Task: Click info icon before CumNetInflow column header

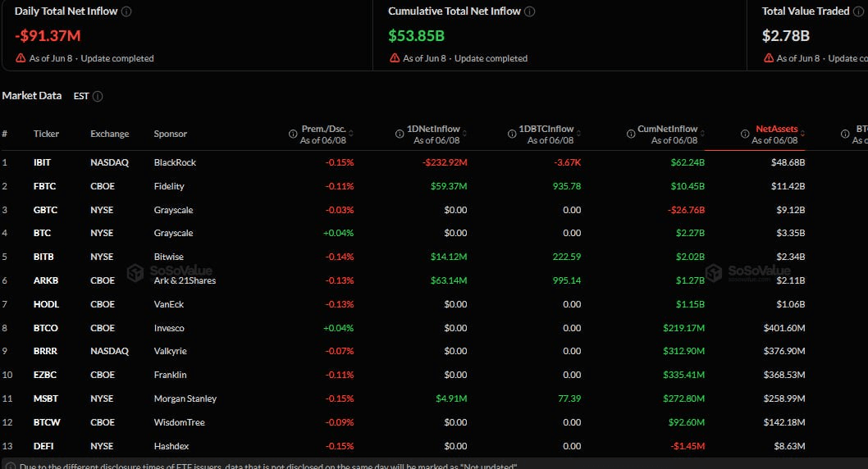Action: 631,134
